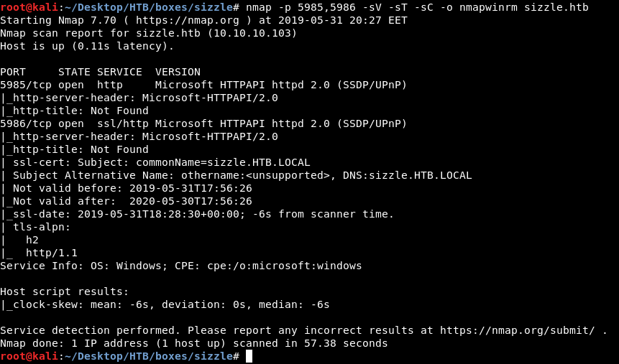Image resolution: width=619 pixels, height=364 pixels.
Task: Click the terminal cursor at the bottom prompt
Action: [249, 356]
